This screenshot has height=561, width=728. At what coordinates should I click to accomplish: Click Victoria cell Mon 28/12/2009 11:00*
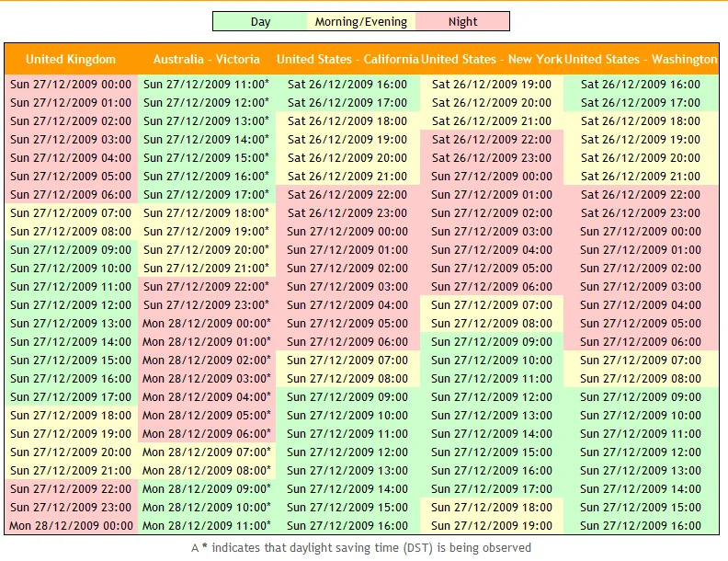[207, 526]
